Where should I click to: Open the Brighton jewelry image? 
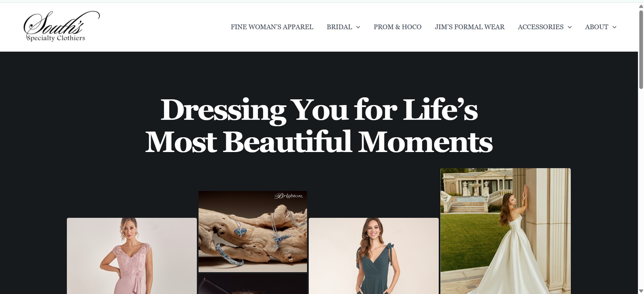[x=253, y=232]
